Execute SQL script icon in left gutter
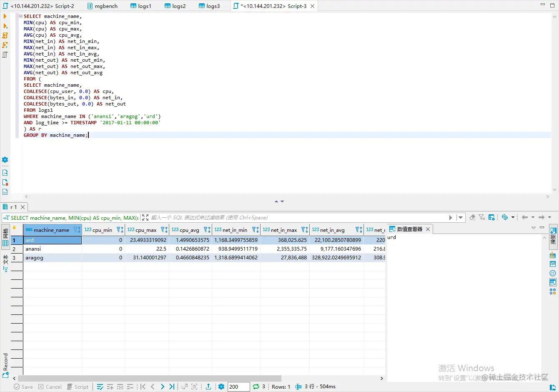 tap(5, 35)
